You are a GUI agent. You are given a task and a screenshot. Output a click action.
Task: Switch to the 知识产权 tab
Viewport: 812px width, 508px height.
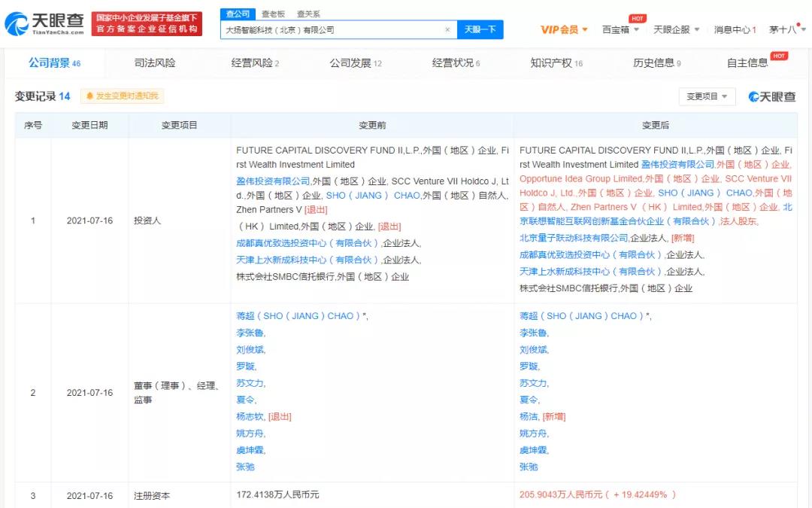(556, 63)
